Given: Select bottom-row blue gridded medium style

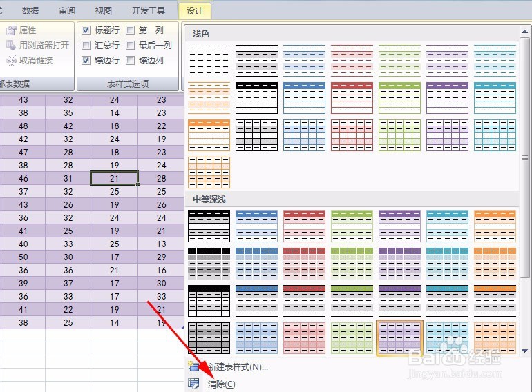Looking at the screenshot, I should point(256,338).
